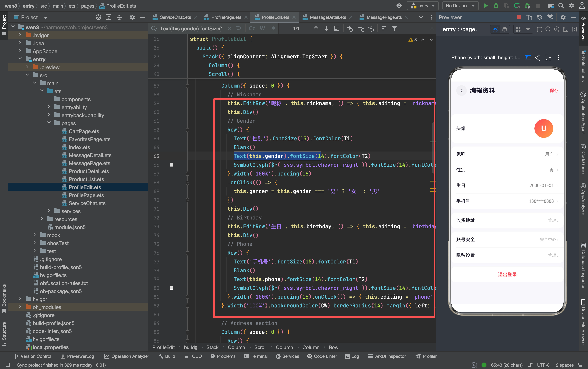Open the user account profile icon
Screen dimensions: 588x369
point(582,6)
